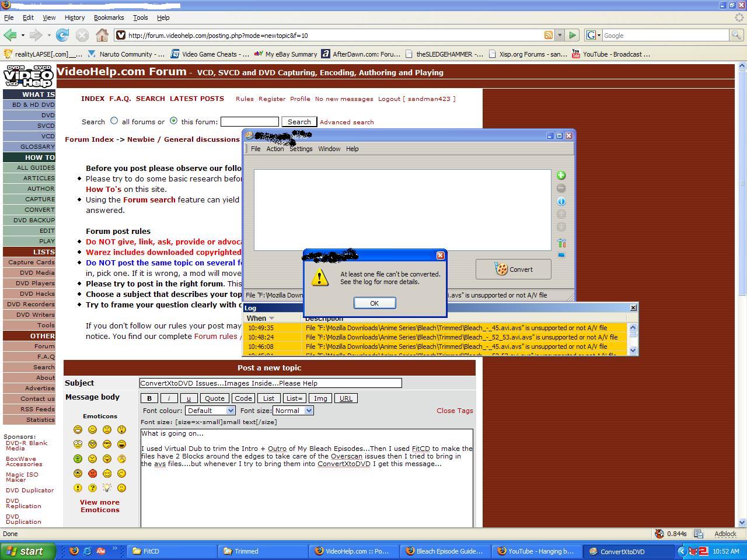747x560 pixels.
Task: Open the Firefox Bookmarks menu
Action: pos(109,17)
